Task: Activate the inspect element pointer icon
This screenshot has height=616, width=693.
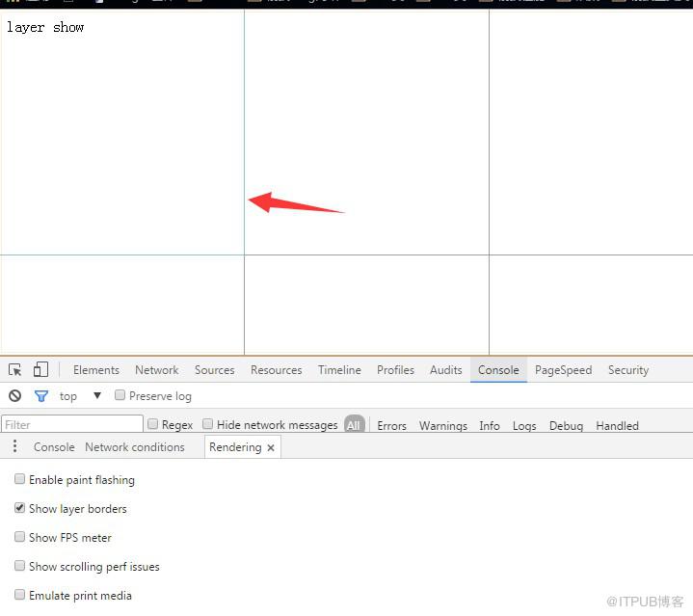Action: [x=14, y=369]
